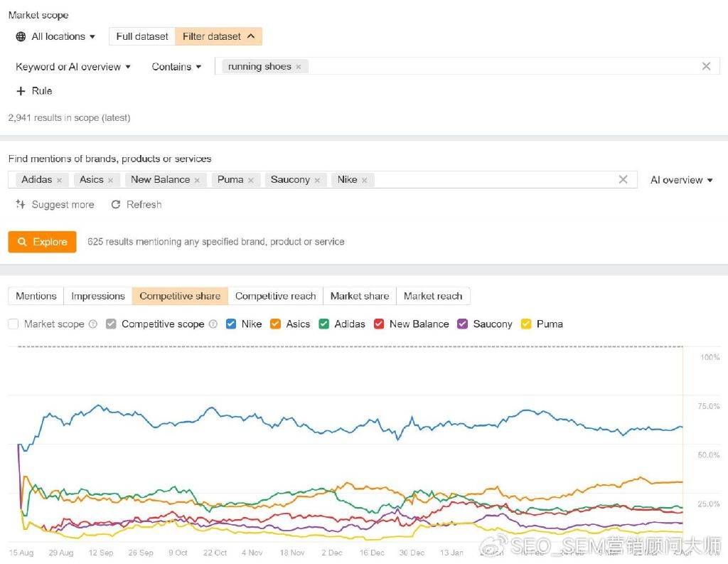This screenshot has width=728, height=564.
Task: Clear the keyword filter field
Action: point(706,66)
